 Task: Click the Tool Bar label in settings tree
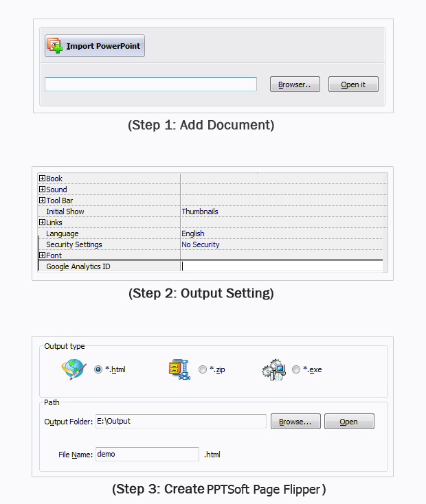coord(60,201)
